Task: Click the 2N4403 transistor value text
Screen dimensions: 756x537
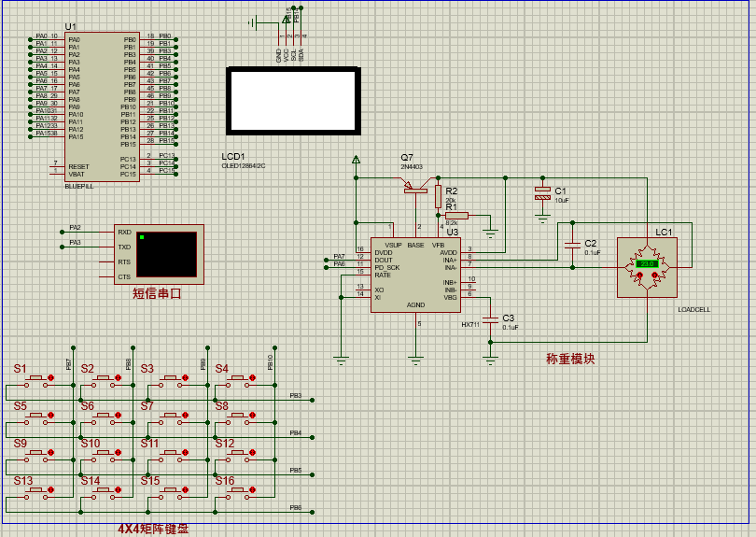Action: (412, 167)
